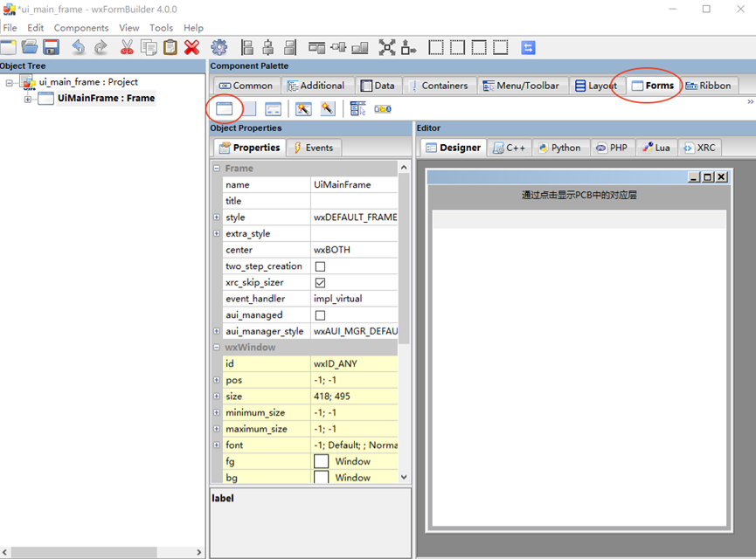Switch to Containers palette tab
Viewport: 756px width, 559px height.
(440, 86)
